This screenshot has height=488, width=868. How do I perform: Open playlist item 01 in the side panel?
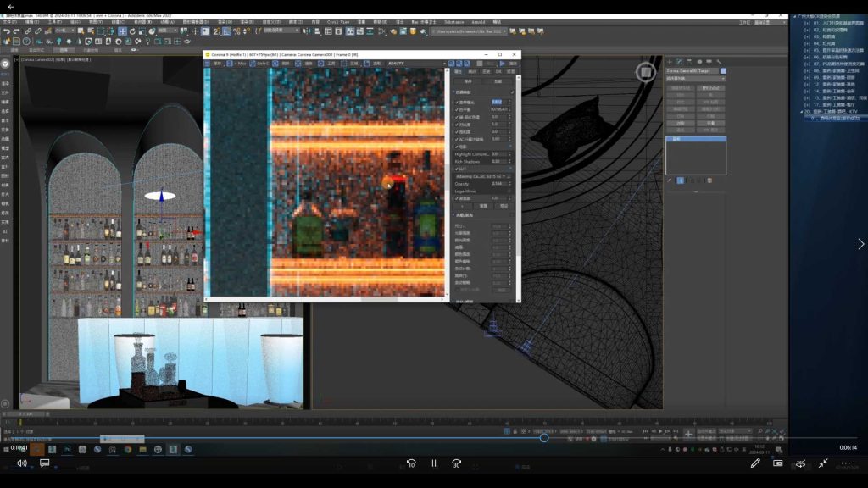[834, 23]
